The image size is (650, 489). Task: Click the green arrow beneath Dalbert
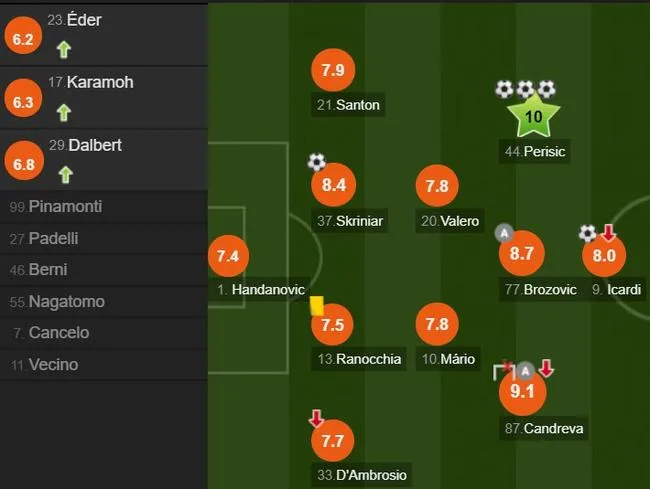(x=65, y=174)
